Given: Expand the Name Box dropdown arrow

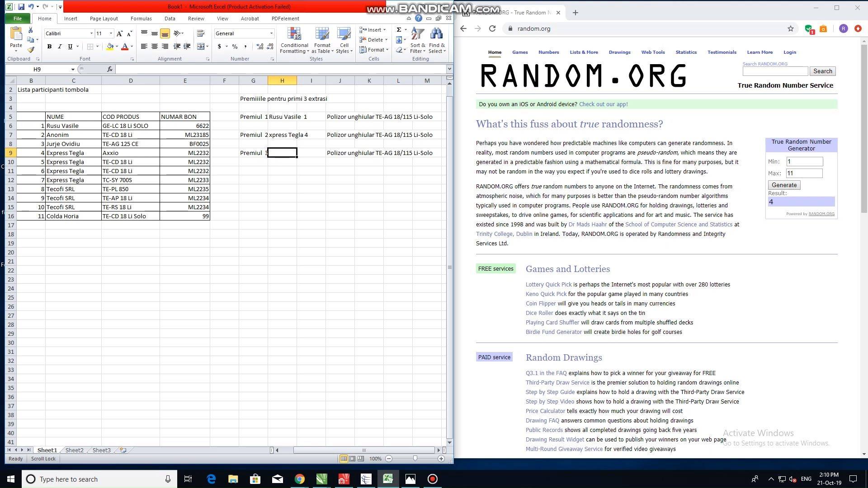Looking at the screenshot, I should pos(73,69).
